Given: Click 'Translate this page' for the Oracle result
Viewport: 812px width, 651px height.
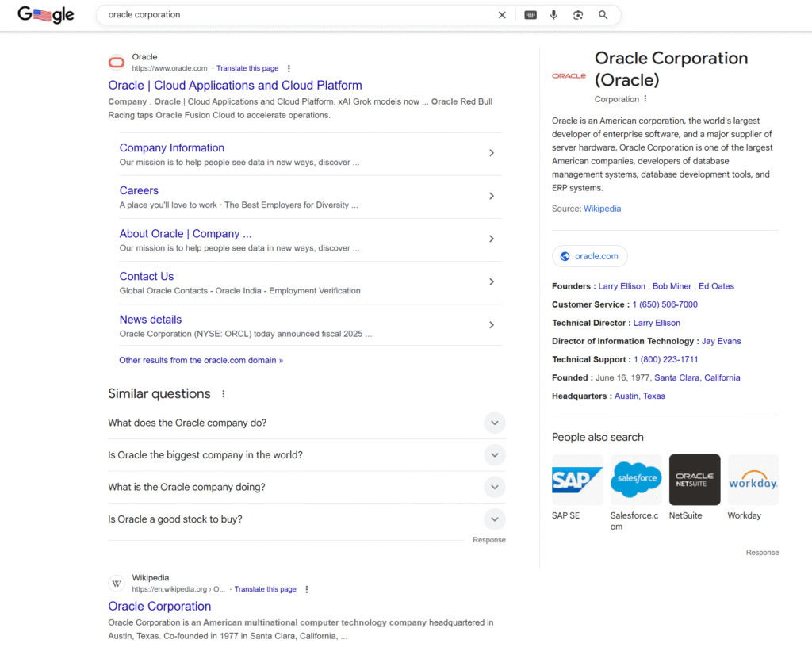Looking at the screenshot, I should pos(247,68).
